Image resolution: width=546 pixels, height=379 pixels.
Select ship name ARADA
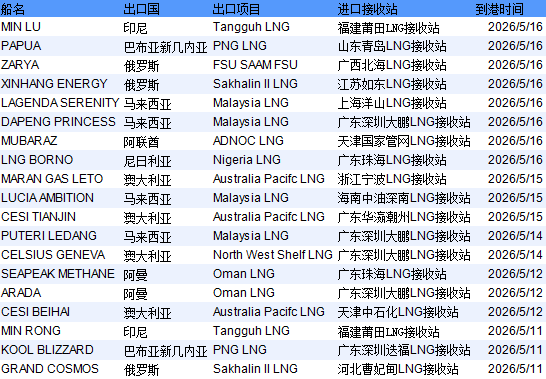tap(21, 293)
